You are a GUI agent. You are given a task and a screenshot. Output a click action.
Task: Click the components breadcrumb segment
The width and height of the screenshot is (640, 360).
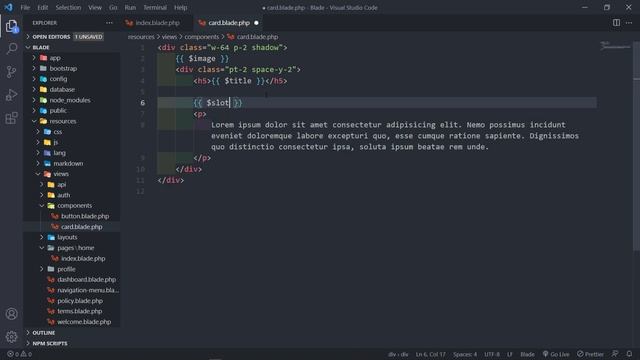(x=202, y=37)
